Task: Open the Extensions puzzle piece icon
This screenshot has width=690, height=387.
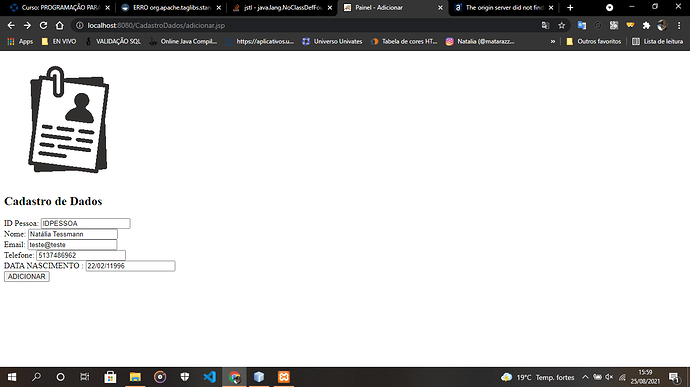Action: [x=646, y=26]
